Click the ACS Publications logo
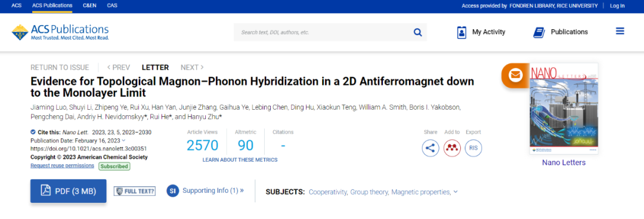 [x=60, y=32]
